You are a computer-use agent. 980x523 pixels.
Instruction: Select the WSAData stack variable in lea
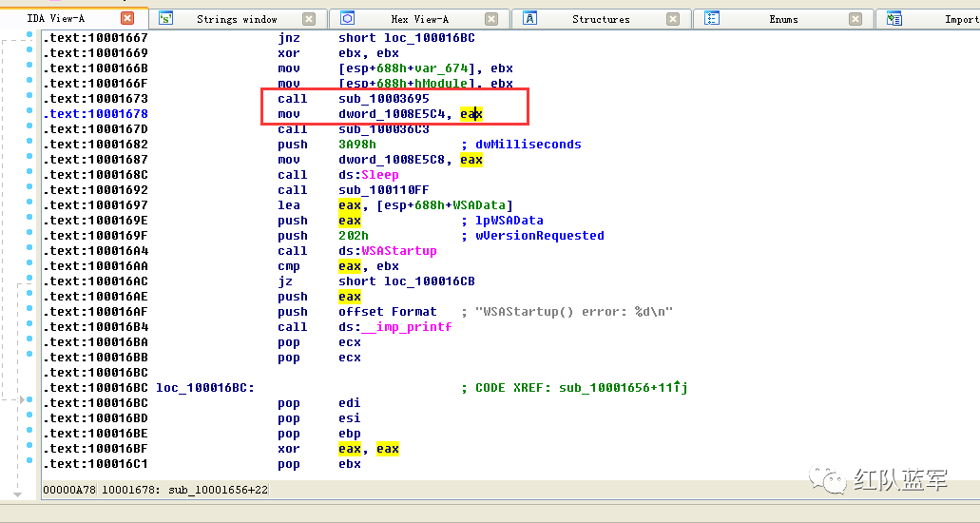479,205
